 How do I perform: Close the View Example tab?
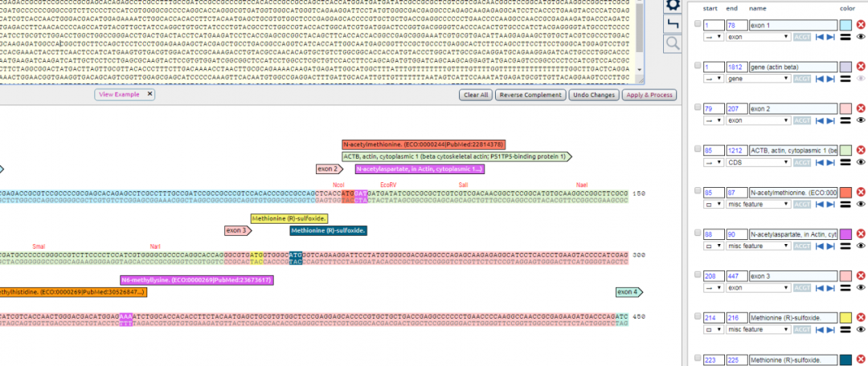[149, 94]
